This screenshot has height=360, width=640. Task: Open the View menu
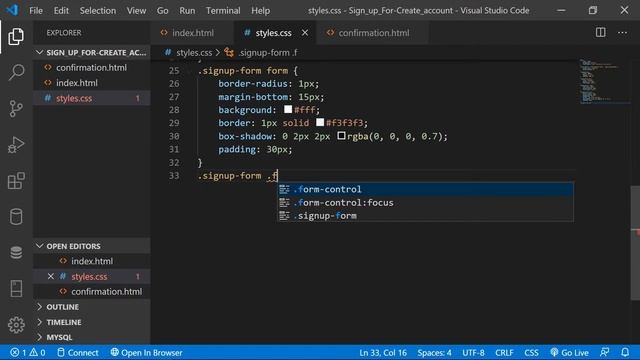coord(136,11)
